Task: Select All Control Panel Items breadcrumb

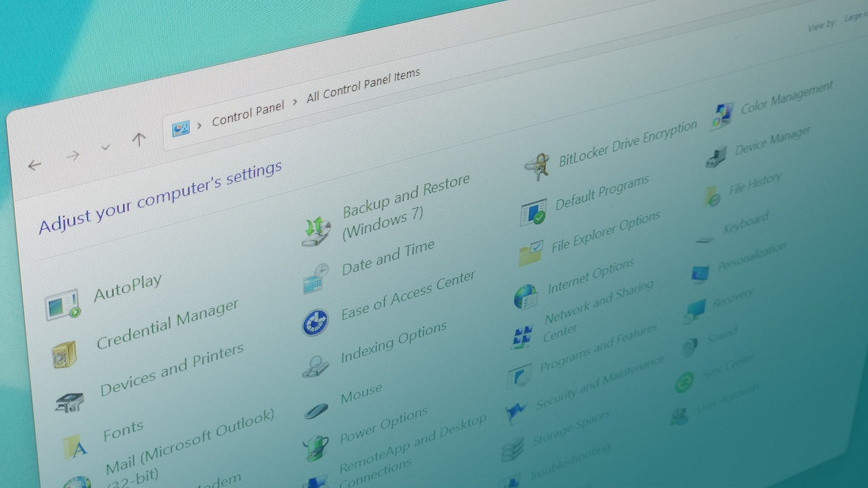Action: pyautogui.click(x=363, y=85)
